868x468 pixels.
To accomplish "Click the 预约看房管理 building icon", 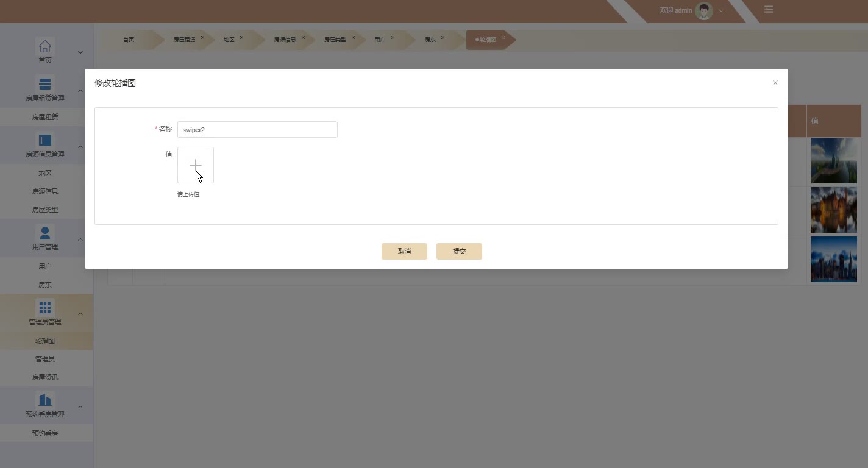I will click(x=45, y=400).
